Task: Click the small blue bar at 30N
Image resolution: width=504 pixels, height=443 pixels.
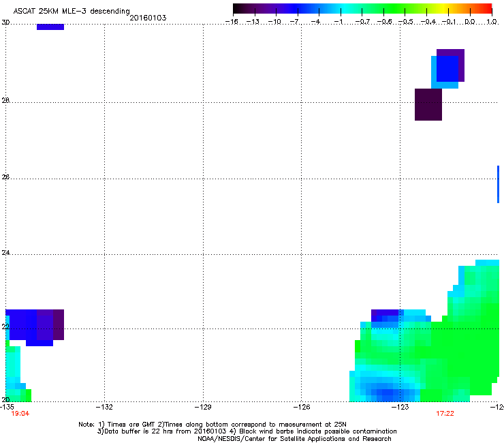Action: click(50, 27)
